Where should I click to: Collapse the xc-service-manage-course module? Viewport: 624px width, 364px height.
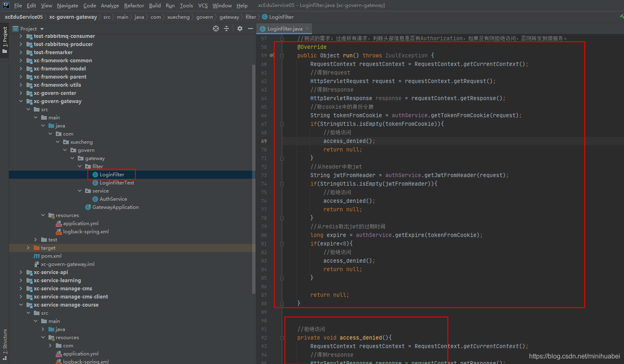click(x=21, y=305)
